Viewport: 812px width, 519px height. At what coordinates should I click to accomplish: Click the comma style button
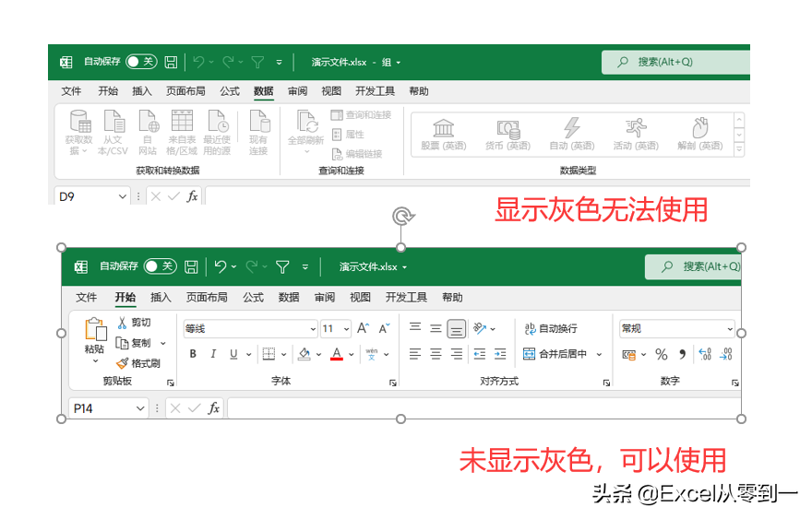coord(683,355)
